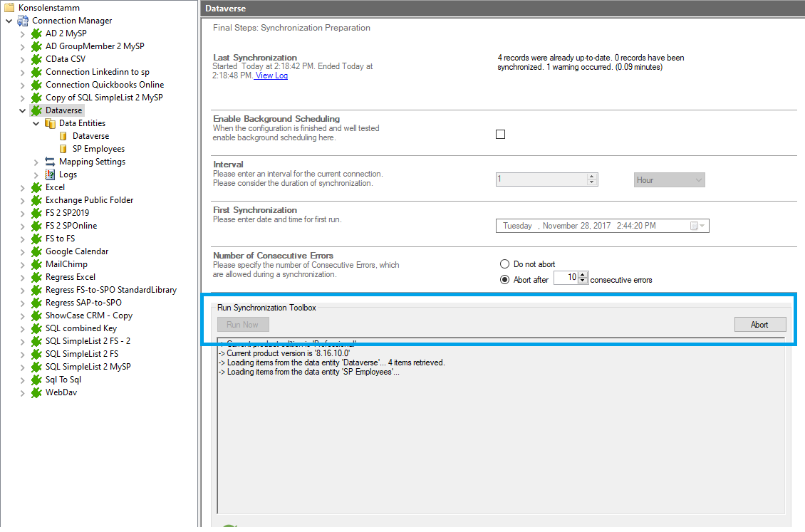Click the Mapping Settings icon
805x532 pixels.
coord(50,162)
